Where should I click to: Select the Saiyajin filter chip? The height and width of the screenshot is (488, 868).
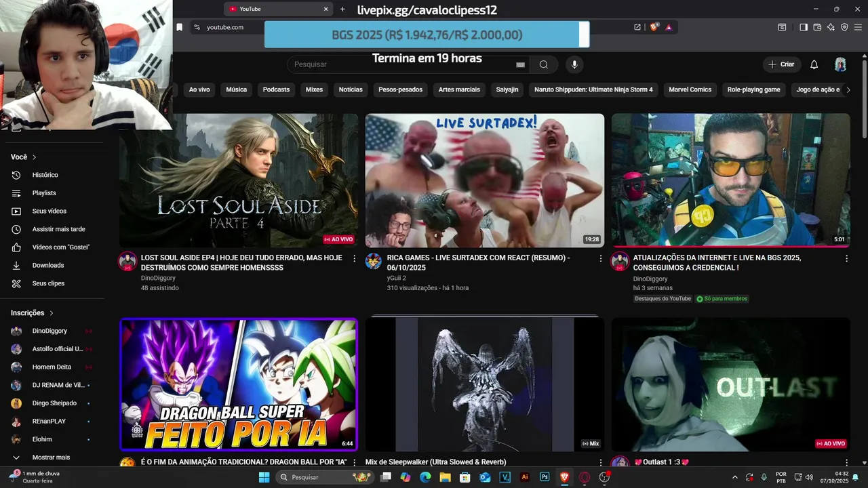507,89
